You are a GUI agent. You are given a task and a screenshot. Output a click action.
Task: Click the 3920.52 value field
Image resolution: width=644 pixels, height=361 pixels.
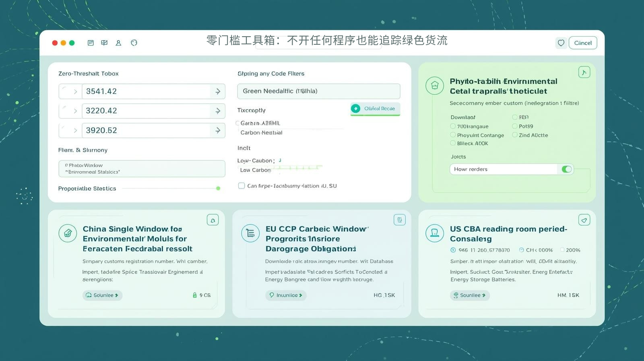146,131
